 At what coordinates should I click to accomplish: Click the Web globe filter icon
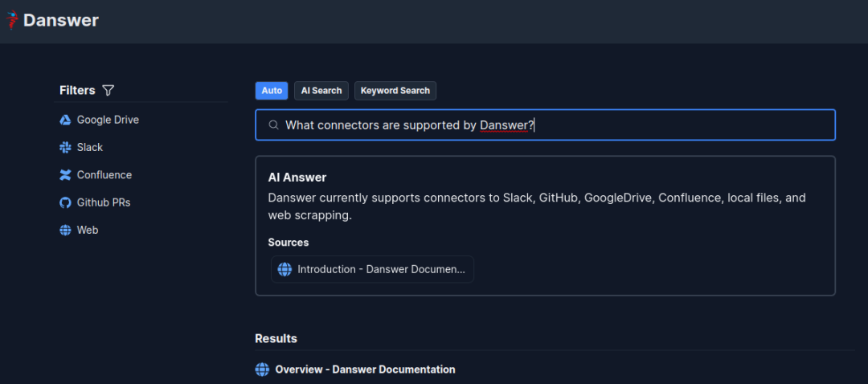point(66,230)
